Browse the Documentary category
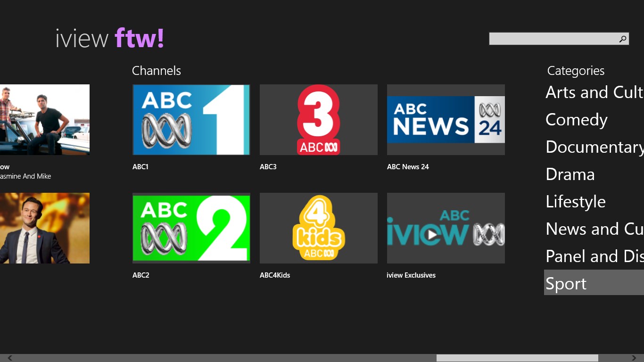The image size is (644, 362). pos(593,147)
